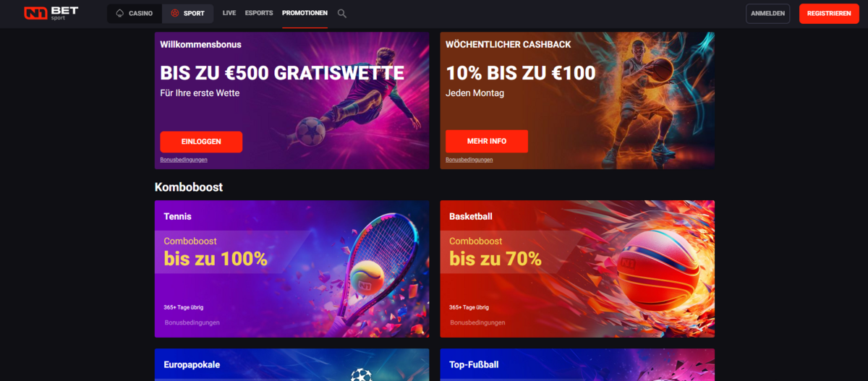Image resolution: width=868 pixels, height=381 pixels.
Task: Open the Live menu item
Action: click(x=229, y=13)
